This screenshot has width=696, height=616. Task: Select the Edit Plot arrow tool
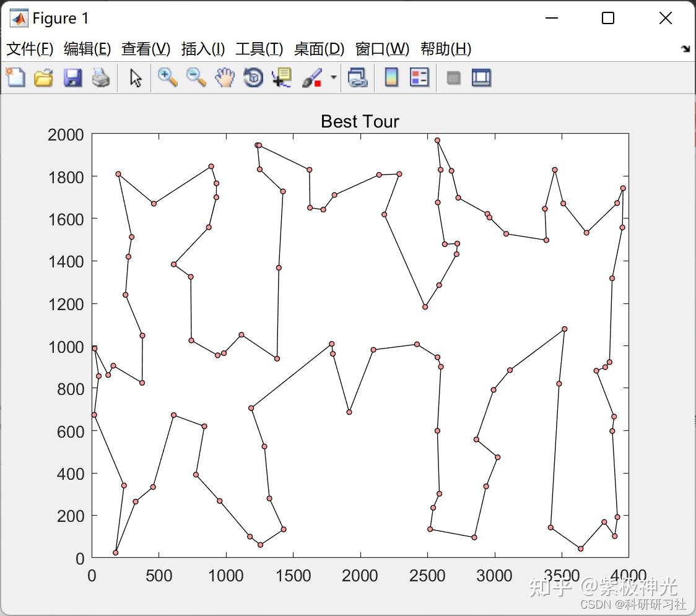pos(136,77)
